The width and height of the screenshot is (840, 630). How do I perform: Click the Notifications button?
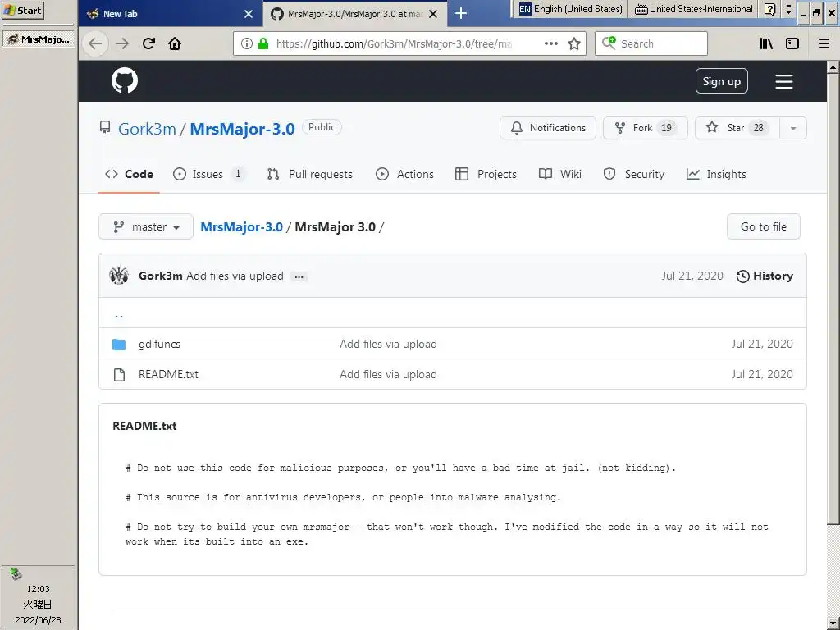[547, 128]
